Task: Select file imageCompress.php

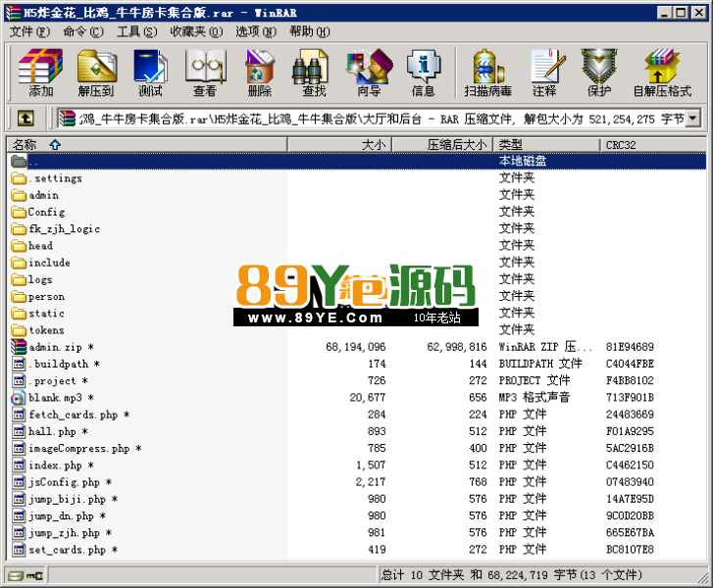Action: 357,448
